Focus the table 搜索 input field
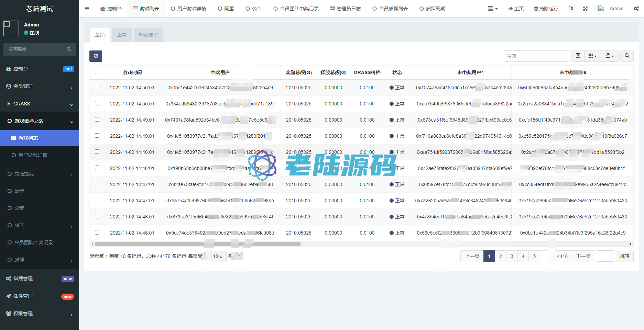 (536, 56)
